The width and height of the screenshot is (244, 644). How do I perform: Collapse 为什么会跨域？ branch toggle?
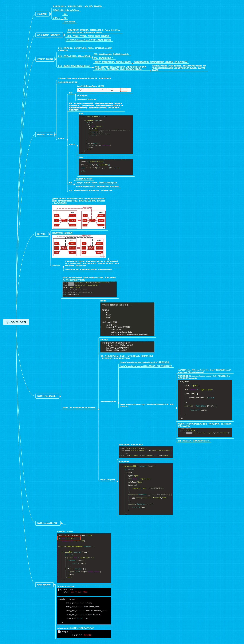64,35
